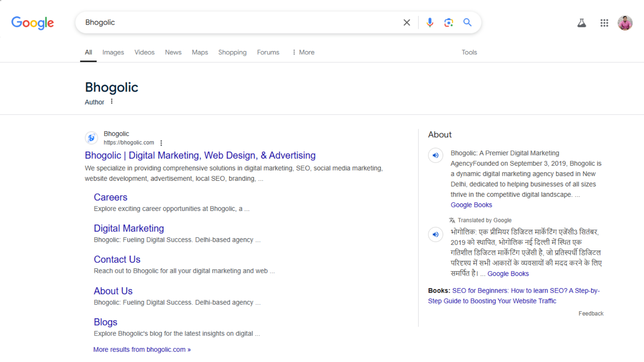Open the Google apps grid
The image size is (644, 362).
click(x=604, y=23)
